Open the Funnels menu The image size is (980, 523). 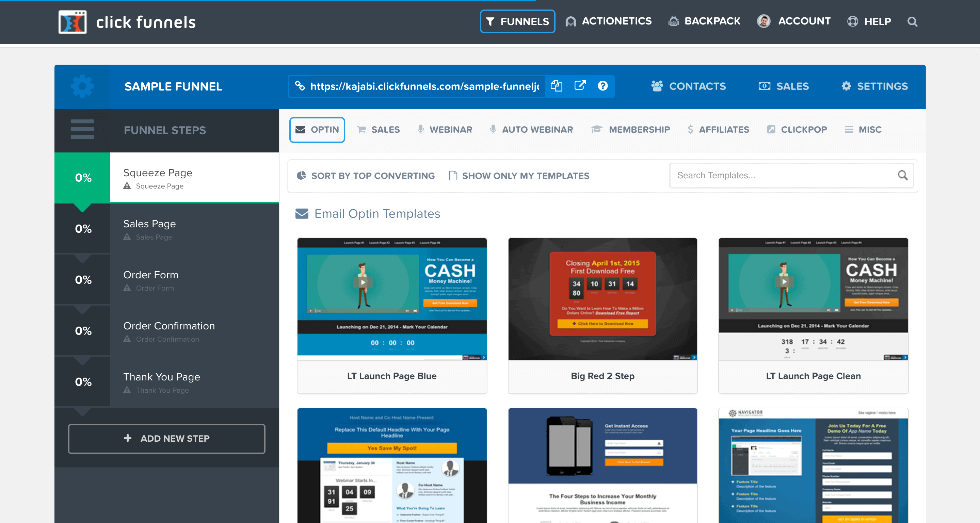[517, 22]
